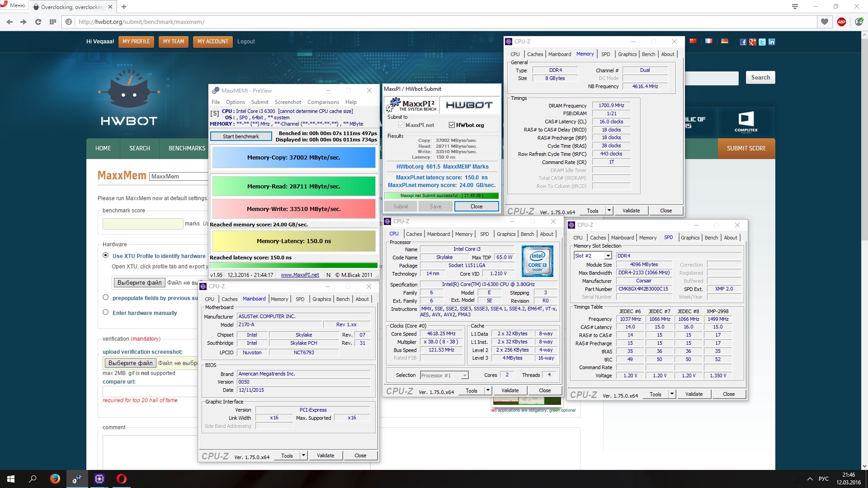Open a new browser tab with plus icon
Image resolution: width=868 pixels, height=488 pixels.
pos(124,7)
